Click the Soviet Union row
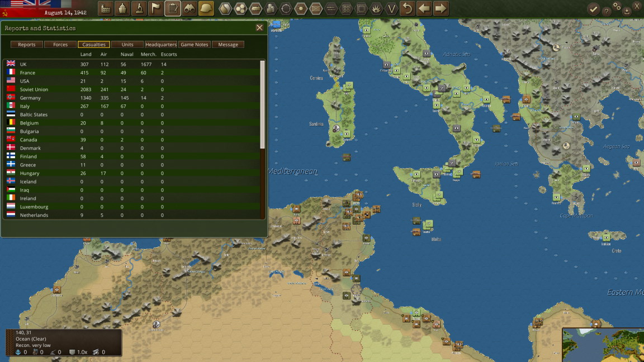This screenshot has height=362, width=644. coord(131,89)
